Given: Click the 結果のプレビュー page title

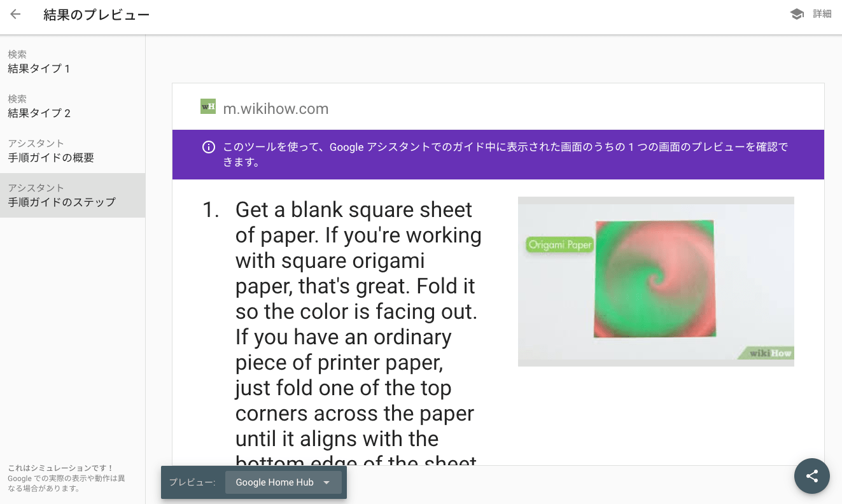Looking at the screenshot, I should tap(97, 15).
